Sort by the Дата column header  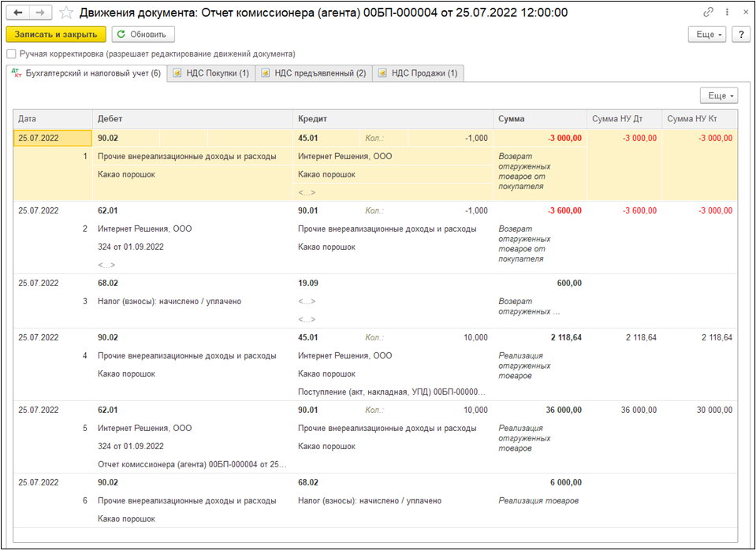tap(52, 119)
